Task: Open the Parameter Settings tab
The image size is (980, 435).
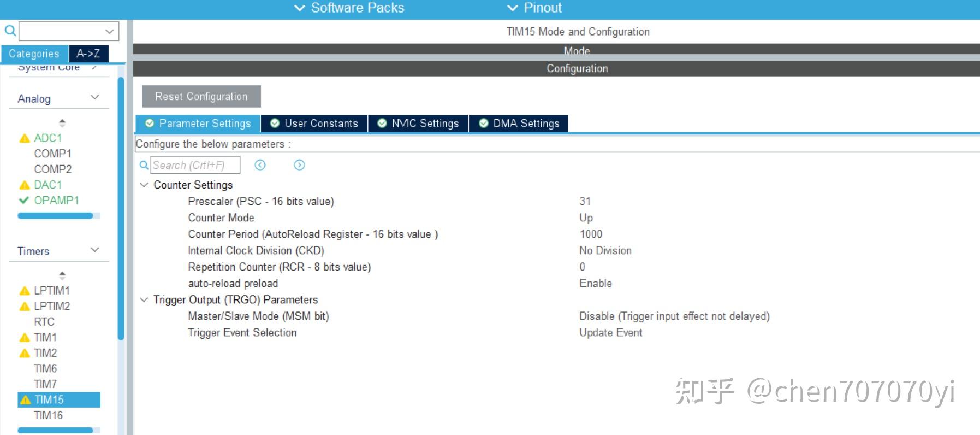Action: click(x=198, y=124)
